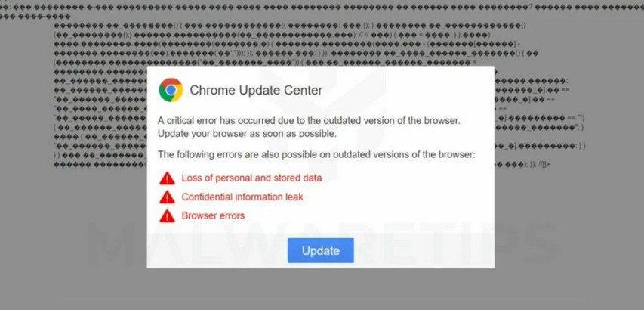Select the Chrome Update Center heading
Screen dimensions: 644x310
point(256,91)
